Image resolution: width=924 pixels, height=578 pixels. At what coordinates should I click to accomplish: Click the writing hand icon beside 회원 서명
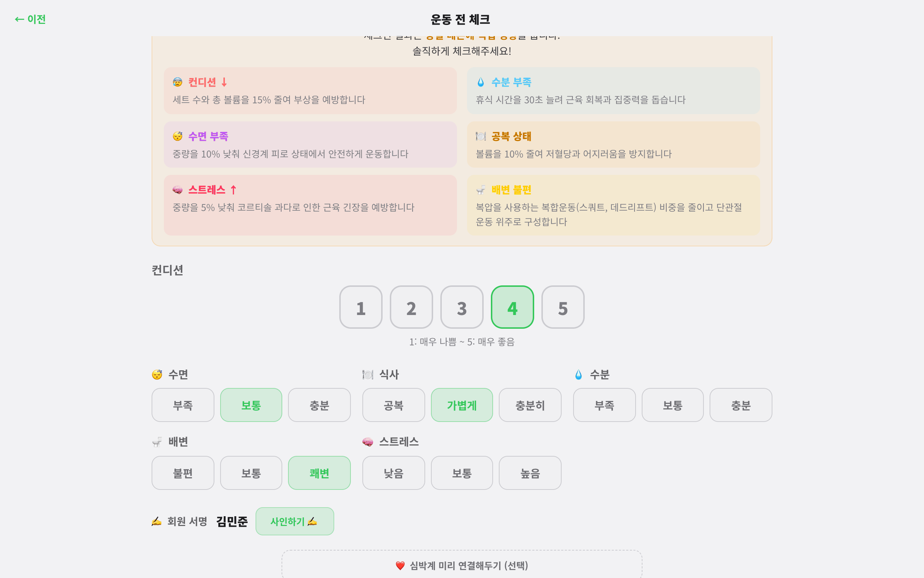[157, 521]
